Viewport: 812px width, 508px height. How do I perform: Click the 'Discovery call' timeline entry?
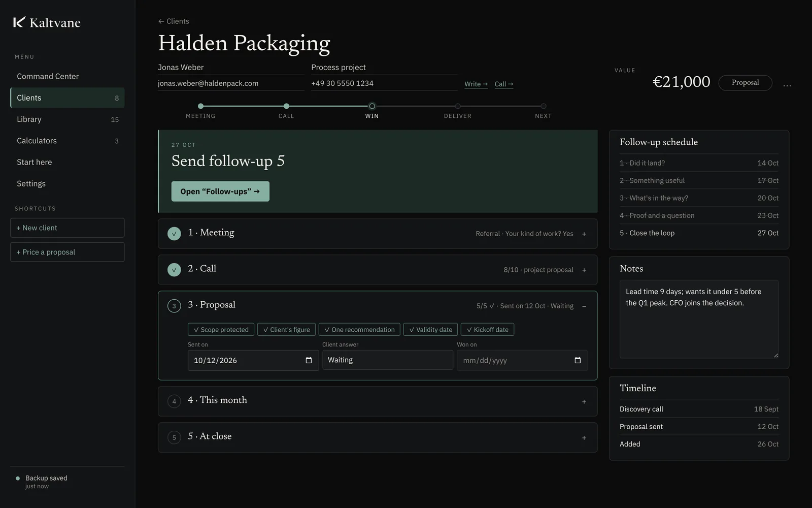click(699, 409)
